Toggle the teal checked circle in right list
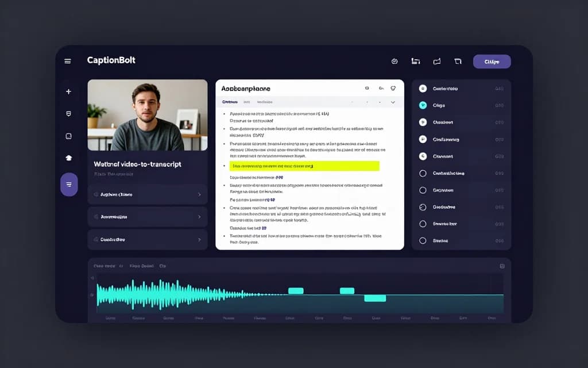The width and height of the screenshot is (588, 368). (423, 106)
